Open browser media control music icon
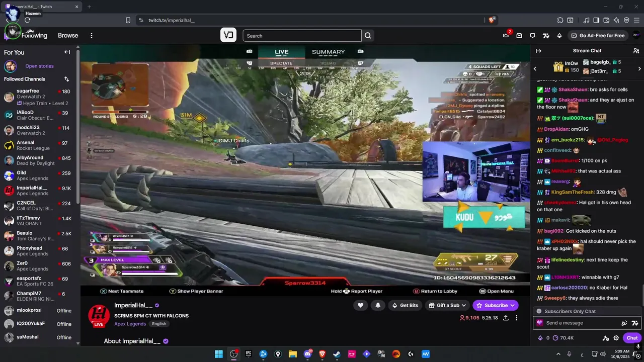 coord(586,20)
